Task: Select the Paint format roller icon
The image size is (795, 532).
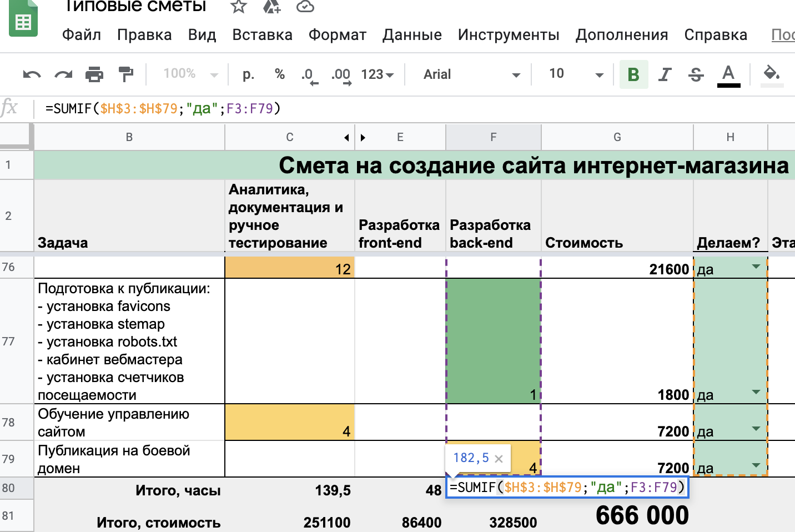Action: [126, 74]
